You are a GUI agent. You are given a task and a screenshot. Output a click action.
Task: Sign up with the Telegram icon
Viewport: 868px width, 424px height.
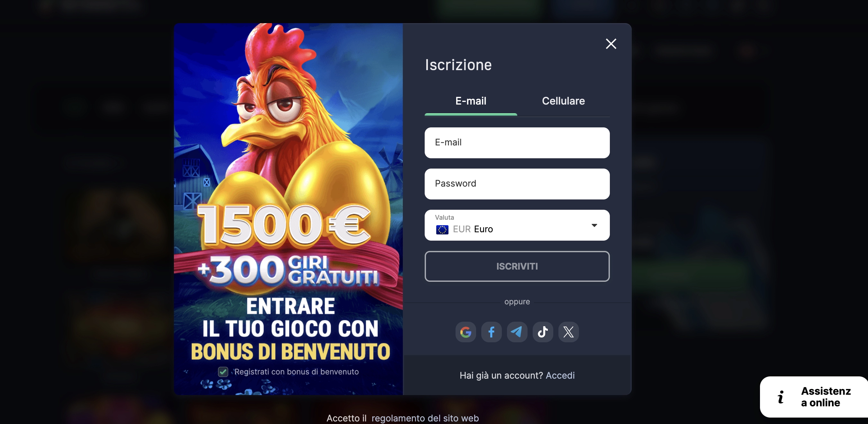[x=517, y=332]
